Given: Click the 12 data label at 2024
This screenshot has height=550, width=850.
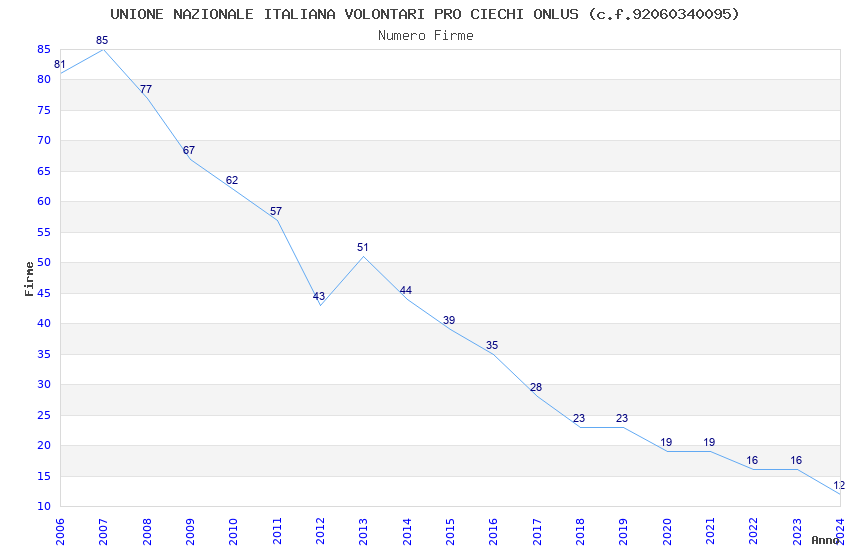Looking at the screenshot, I should pyautogui.click(x=839, y=486).
